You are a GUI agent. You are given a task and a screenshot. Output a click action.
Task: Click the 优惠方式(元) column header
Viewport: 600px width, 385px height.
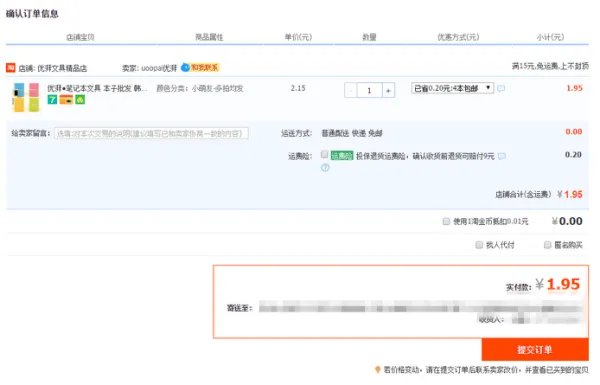[458, 37]
